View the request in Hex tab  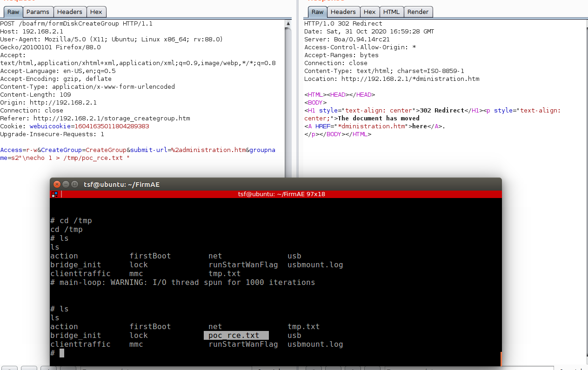(96, 12)
